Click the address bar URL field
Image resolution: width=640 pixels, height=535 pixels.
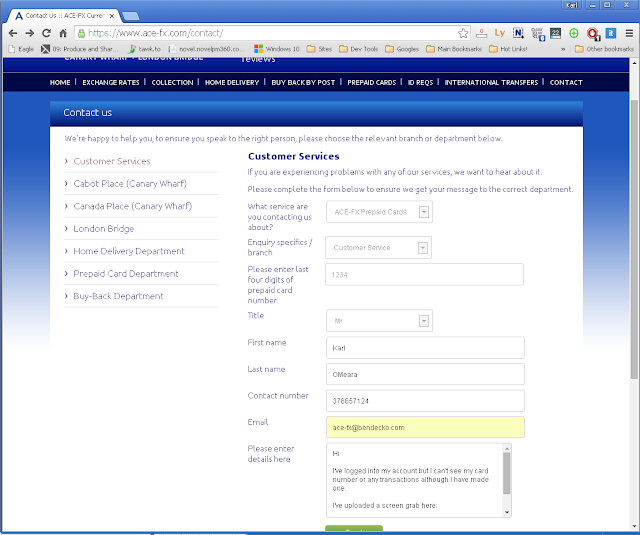pyautogui.click(x=269, y=33)
